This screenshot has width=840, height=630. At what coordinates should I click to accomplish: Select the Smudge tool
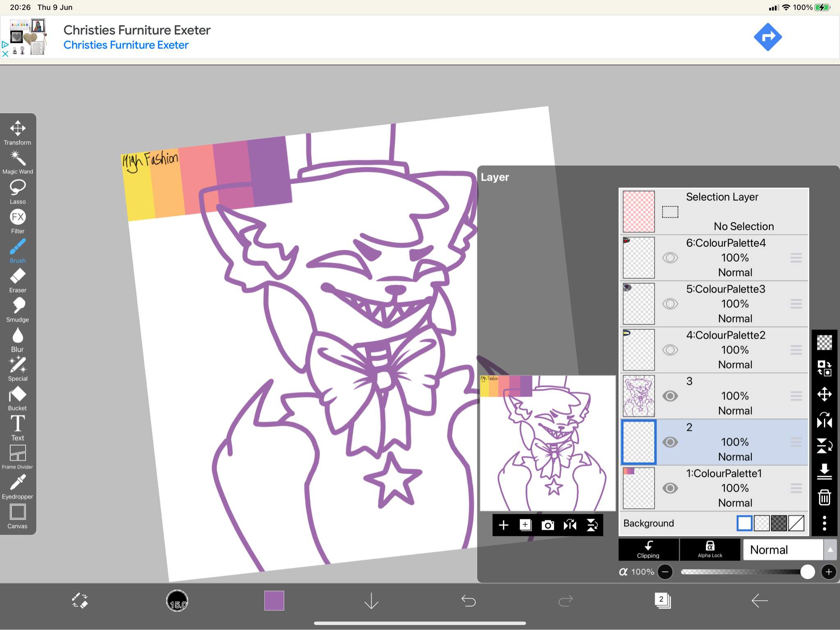point(17,308)
